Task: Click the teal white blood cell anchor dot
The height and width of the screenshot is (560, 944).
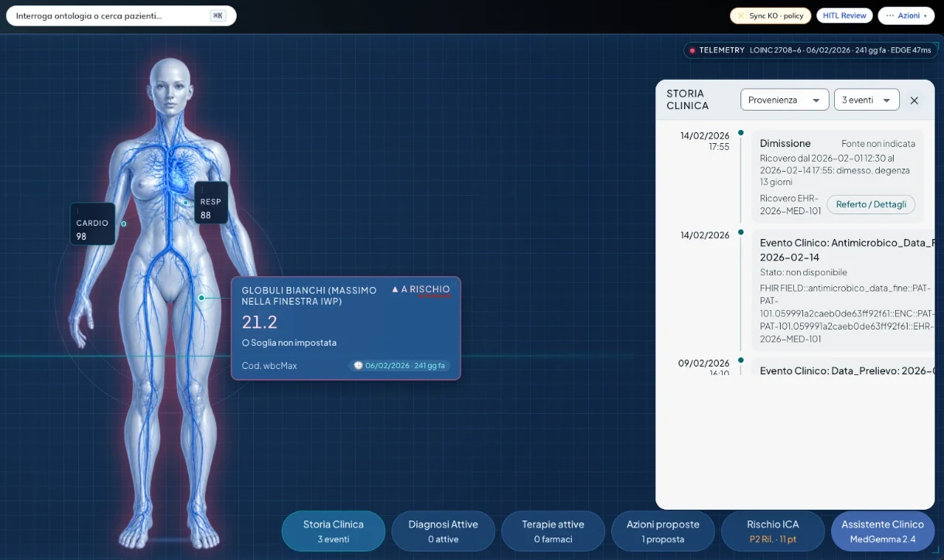Action: (x=201, y=298)
